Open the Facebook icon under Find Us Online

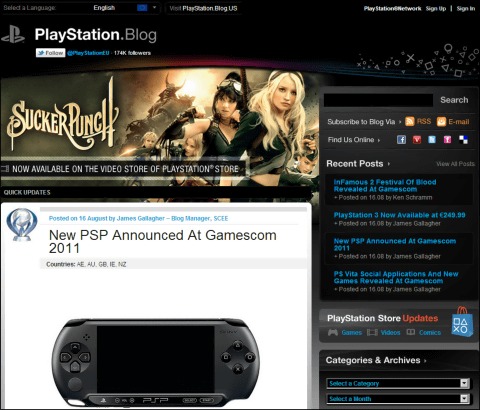click(x=401, y=140)
